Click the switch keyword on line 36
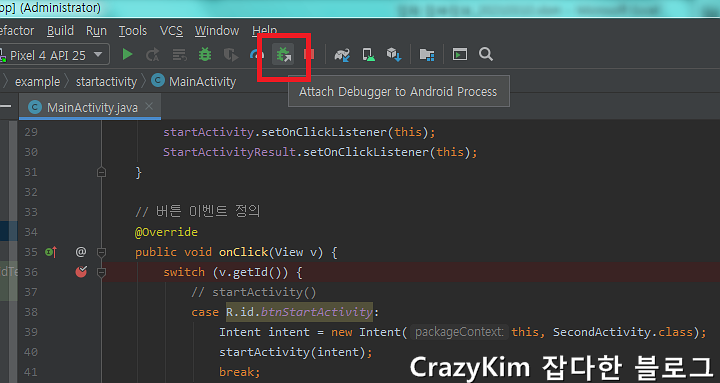The image size is (720, 383). tap(184, 272)
